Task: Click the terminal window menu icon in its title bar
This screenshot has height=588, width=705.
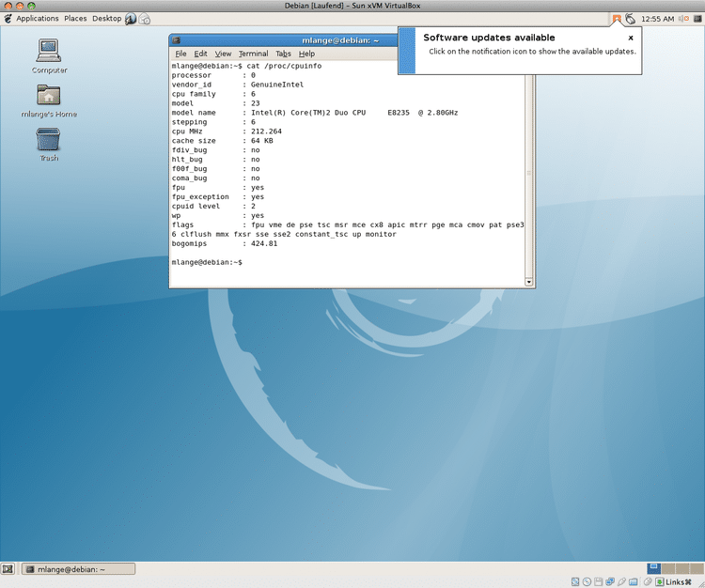Action: (176, 40)
